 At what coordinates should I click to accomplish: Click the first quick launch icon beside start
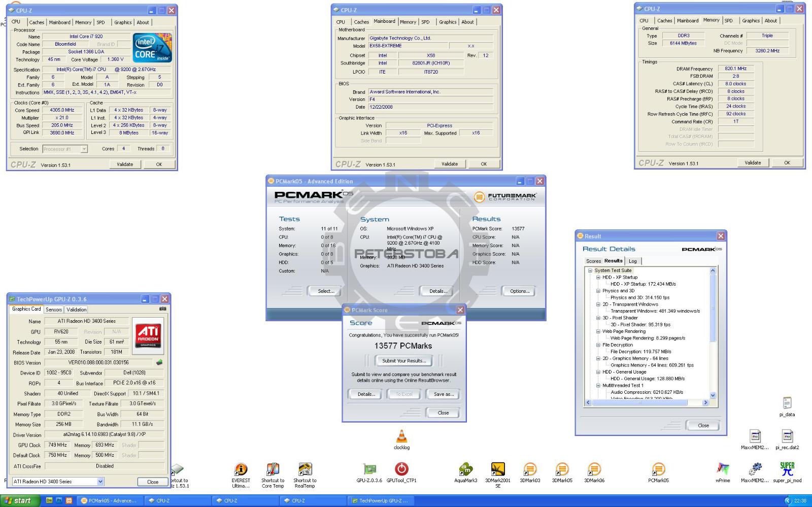[49, 500]
